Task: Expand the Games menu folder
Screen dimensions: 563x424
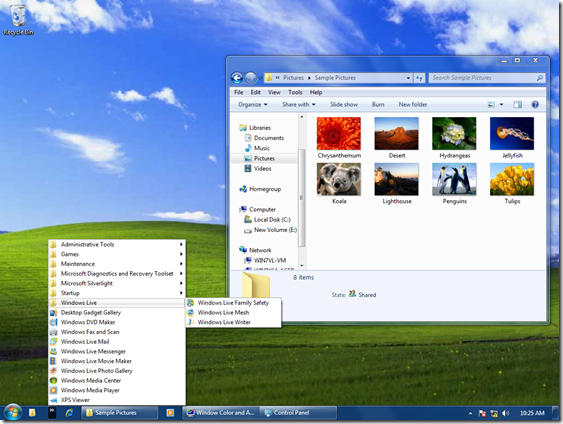Action: 117,254
